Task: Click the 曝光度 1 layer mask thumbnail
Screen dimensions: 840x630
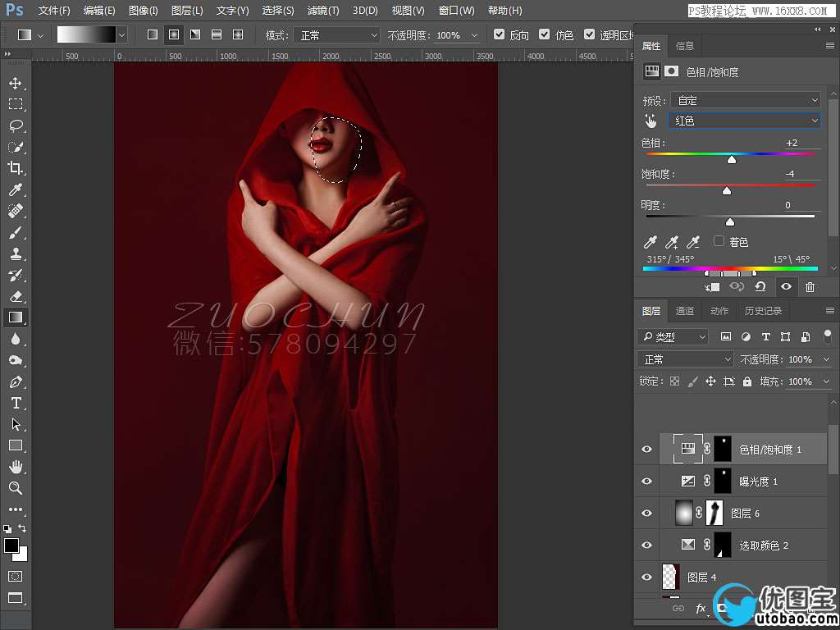Action: [723, 481]
